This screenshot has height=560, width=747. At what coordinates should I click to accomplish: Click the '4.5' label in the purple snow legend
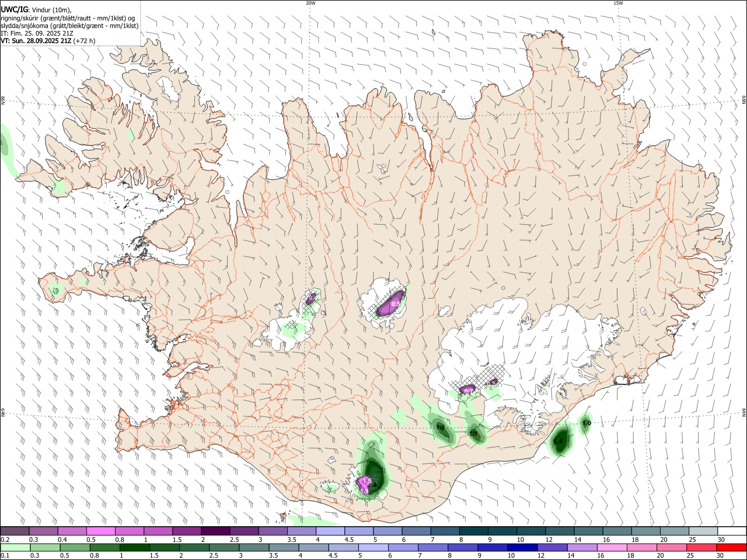click(x=349, y=540)
